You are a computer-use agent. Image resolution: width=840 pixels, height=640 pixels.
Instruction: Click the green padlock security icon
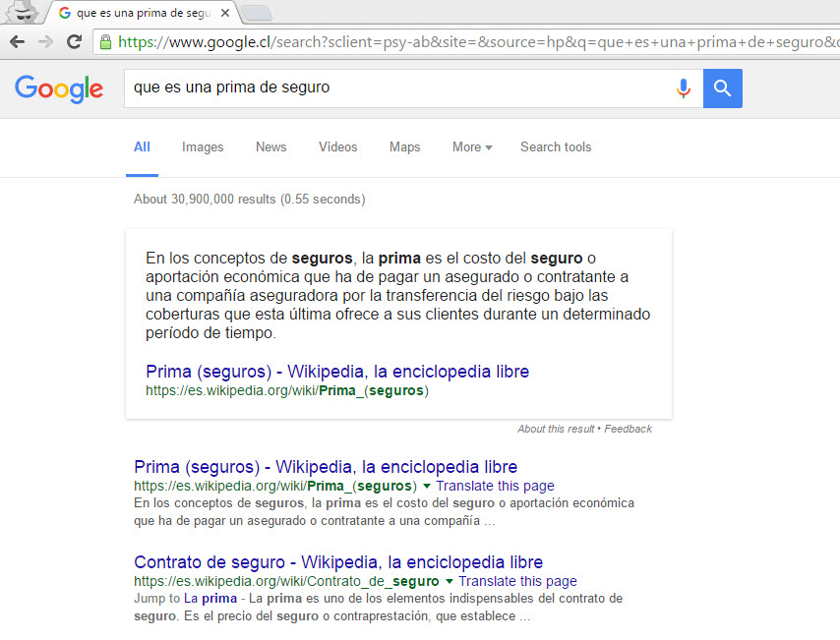tap(106, 42)
